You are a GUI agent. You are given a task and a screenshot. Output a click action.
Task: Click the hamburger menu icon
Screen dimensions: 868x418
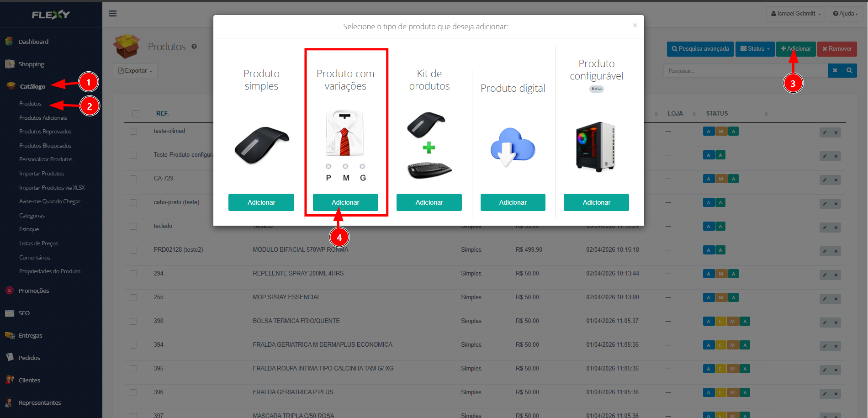coord(113,14)
